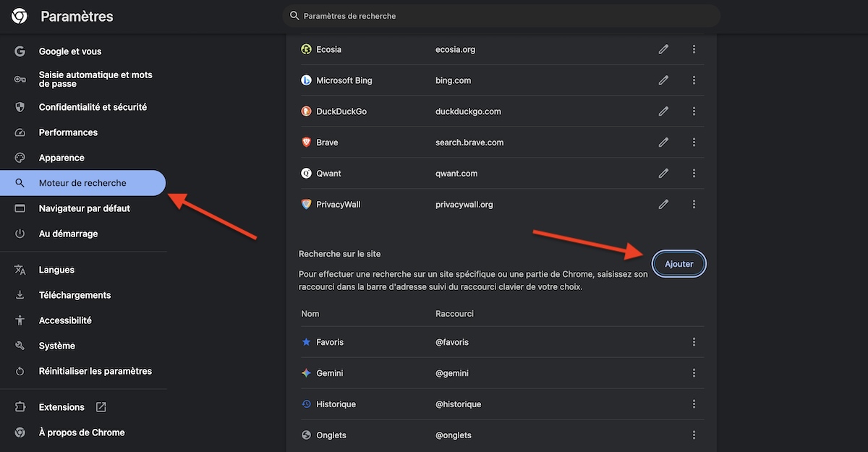Click the download arrow icon in sidebar

pyautogui.click(x=20, y=295)
